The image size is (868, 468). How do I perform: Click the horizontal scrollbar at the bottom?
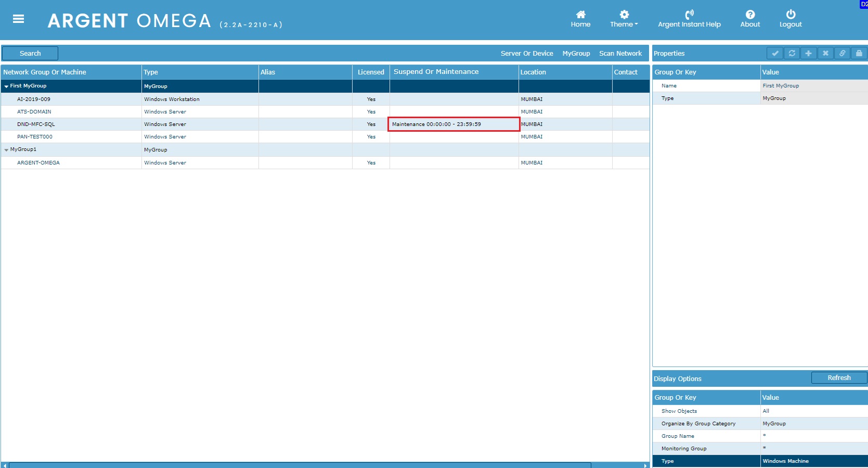point(300,465)
